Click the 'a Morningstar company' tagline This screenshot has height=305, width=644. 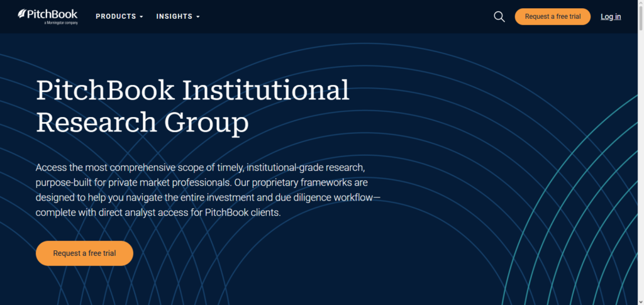pyautogui.click(x=61, y=23)
